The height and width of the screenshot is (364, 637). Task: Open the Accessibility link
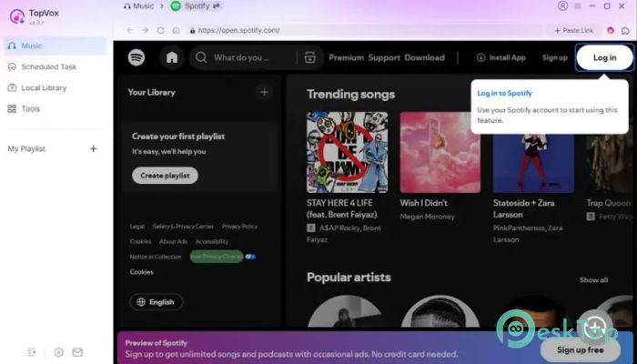(x=212, y=242)
